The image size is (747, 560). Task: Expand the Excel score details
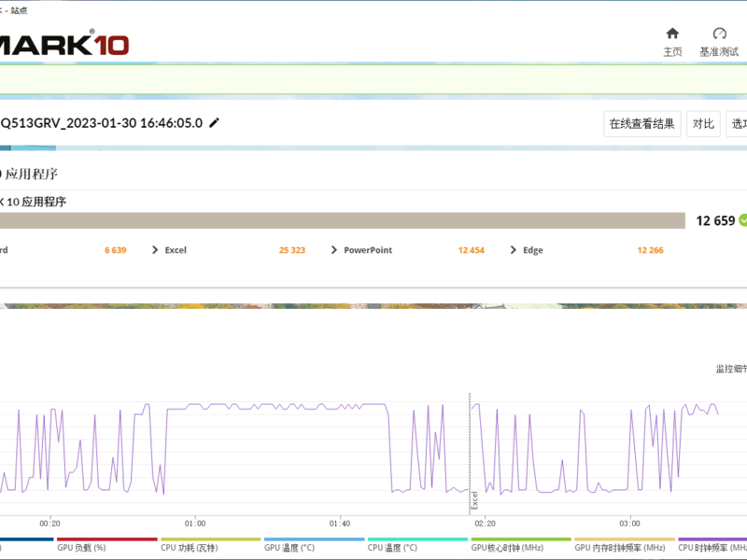(x=155, y=250)
